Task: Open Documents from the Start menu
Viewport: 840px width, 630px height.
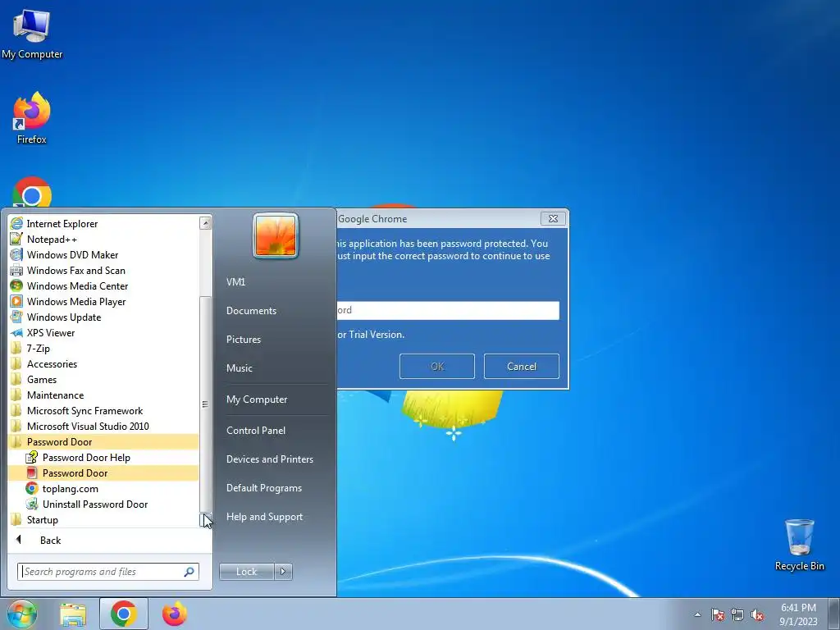Action: pos(276,311)
